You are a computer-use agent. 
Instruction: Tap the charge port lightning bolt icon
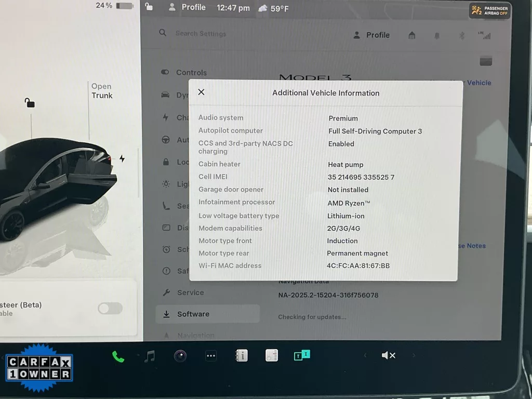click(122, 158)
